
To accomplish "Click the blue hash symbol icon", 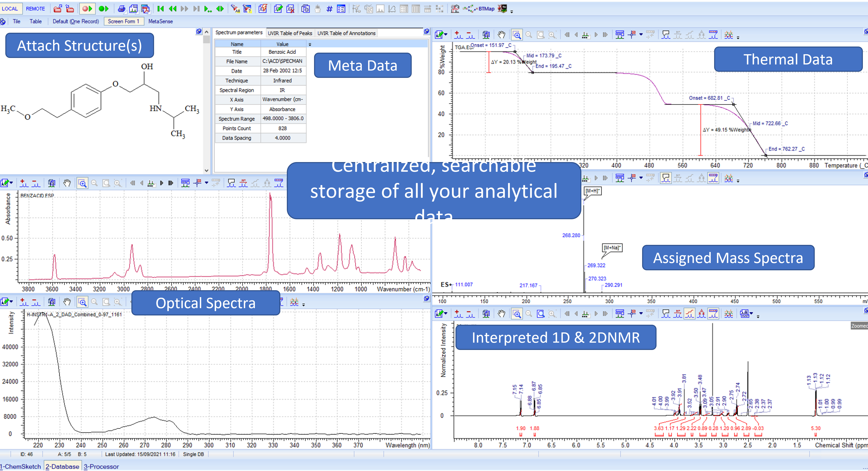I will (x=329, y=9).
